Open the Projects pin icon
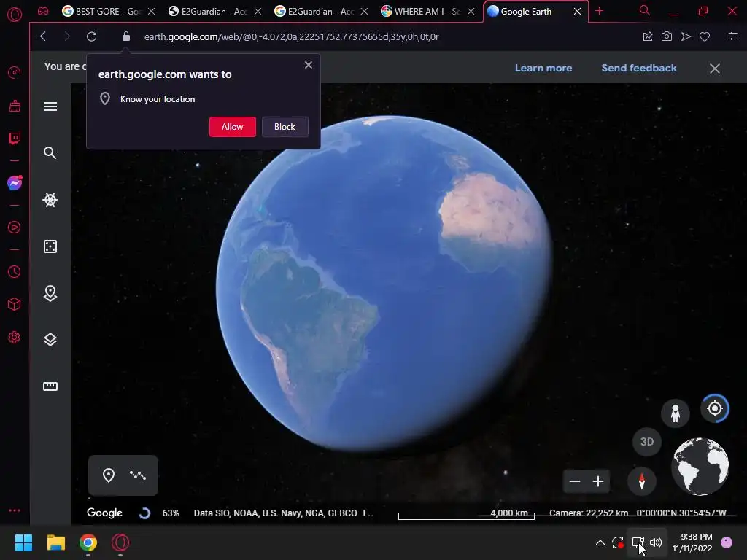Image resolution: width=747 pixels, height=560 pixels. (x=50, y=293)
